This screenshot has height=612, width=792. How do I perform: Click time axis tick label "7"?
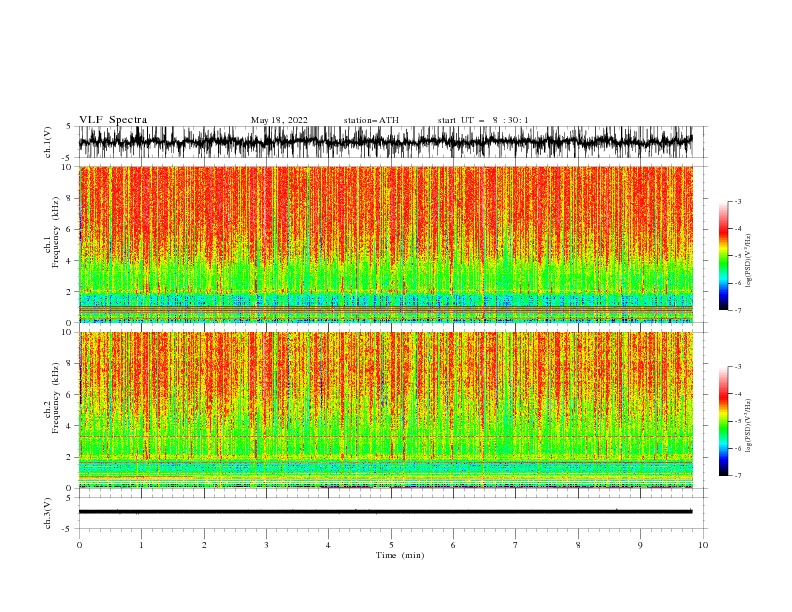[x=516, y=545]
